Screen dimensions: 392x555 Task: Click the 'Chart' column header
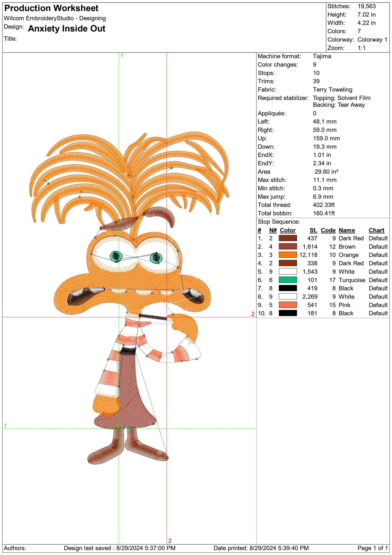(376, 230)
